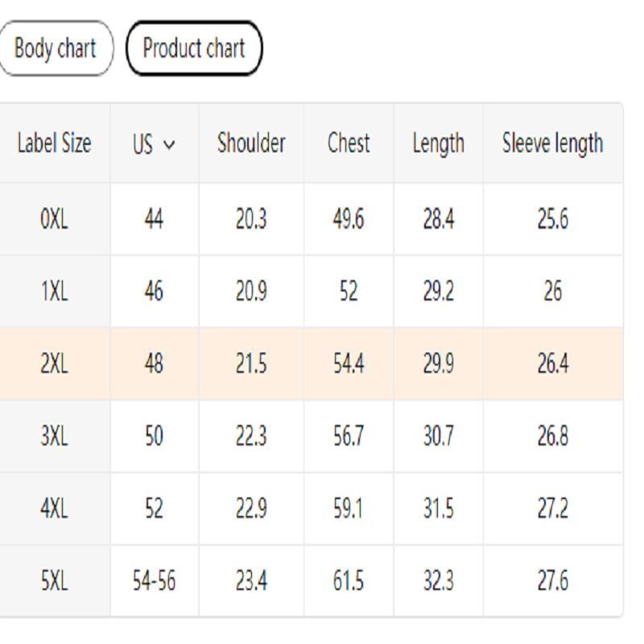Switch to the Body chart tab
644x644 pixels.
click(55, 48)
